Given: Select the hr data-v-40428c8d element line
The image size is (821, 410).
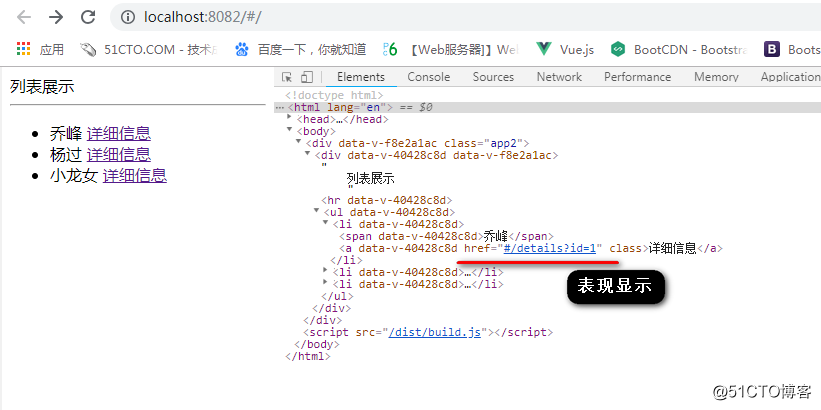Looking at the screenshot, I should 386,200.
